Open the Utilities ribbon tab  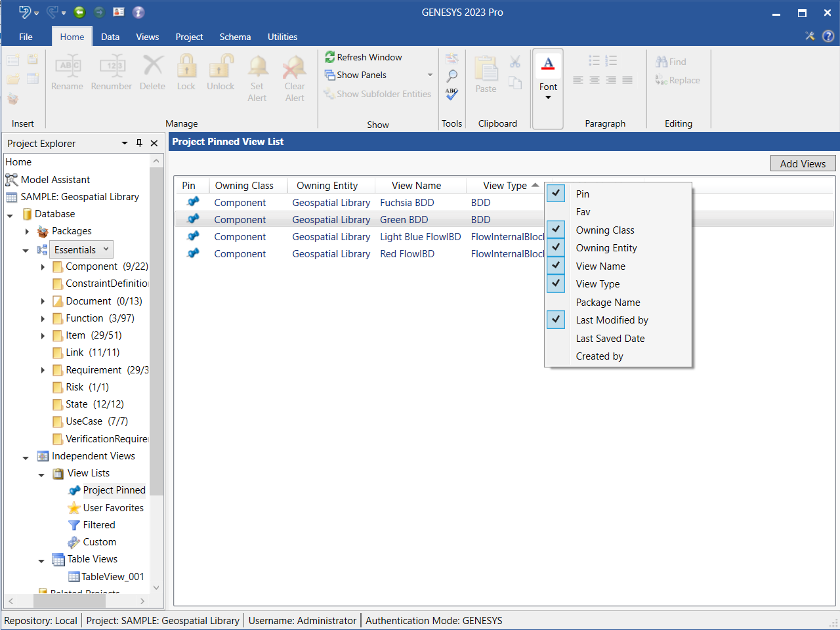[282, 37]
